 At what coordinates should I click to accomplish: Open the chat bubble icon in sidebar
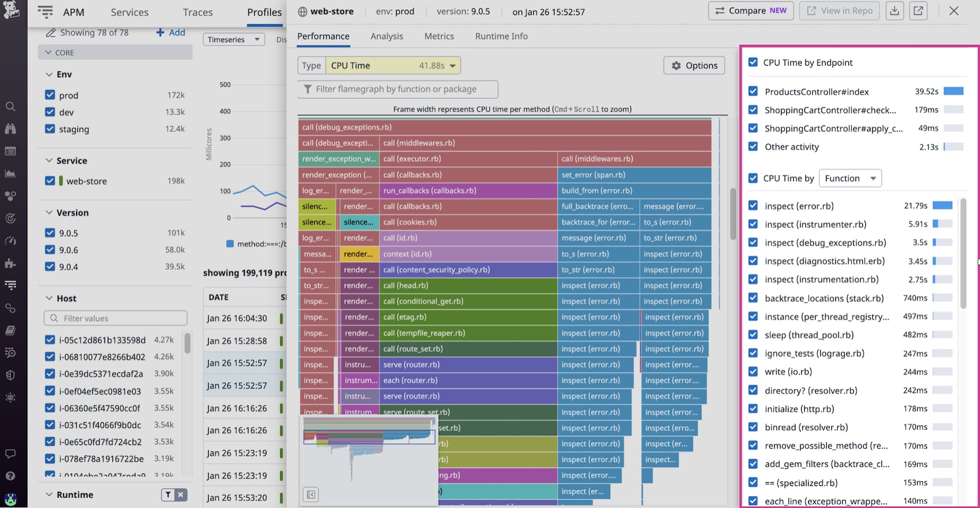pos(10,454)
